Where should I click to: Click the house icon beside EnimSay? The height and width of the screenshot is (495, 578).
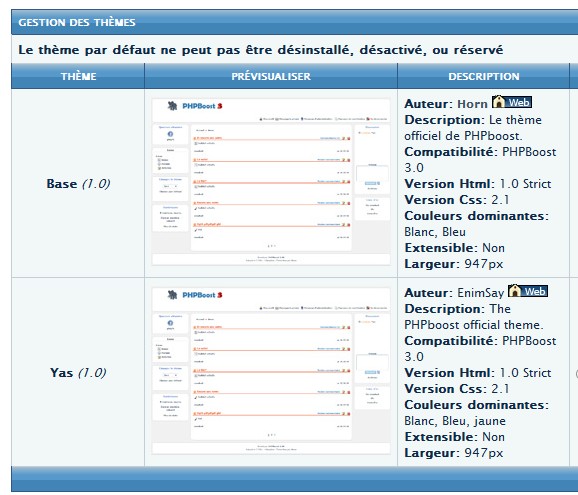514,291
